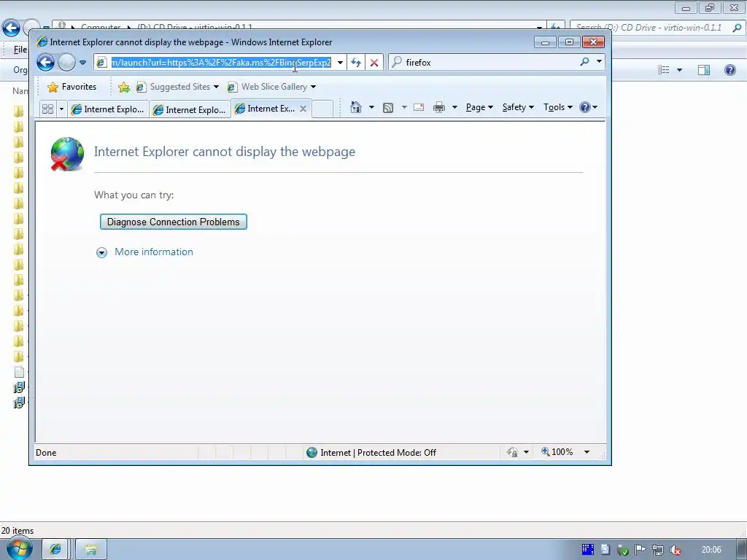
Task: Open Web Slice Gallery dropdown
Action: coord(271,87)
